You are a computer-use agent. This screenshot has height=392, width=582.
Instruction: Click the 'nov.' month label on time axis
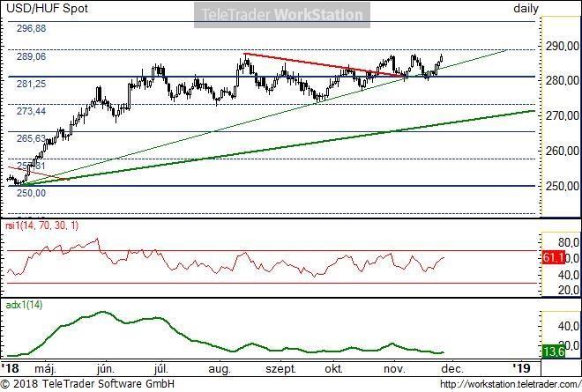tap(394, 369)
